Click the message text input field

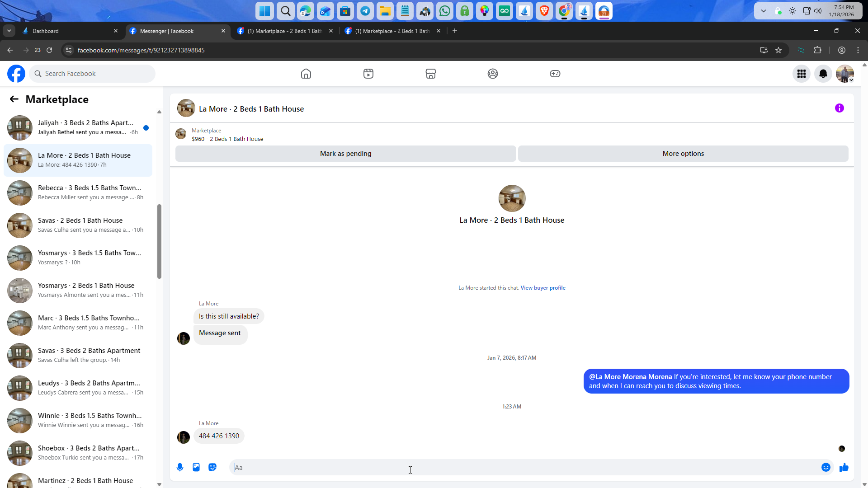(524, 467)
